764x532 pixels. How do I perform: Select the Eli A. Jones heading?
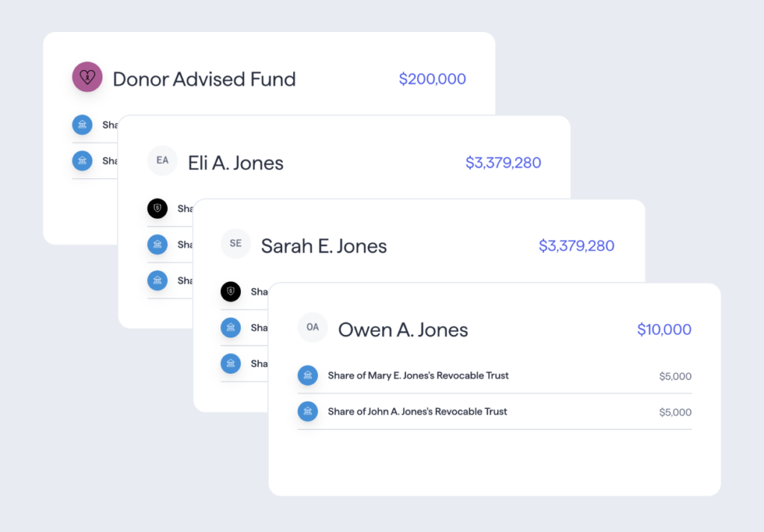pyautogui.click(x=236, y=163)
